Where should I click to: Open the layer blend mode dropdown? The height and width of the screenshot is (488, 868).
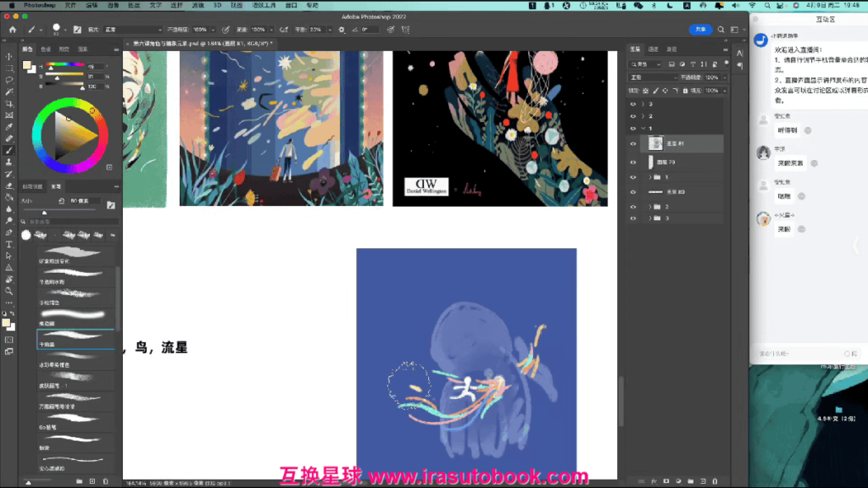click(654, 77)
